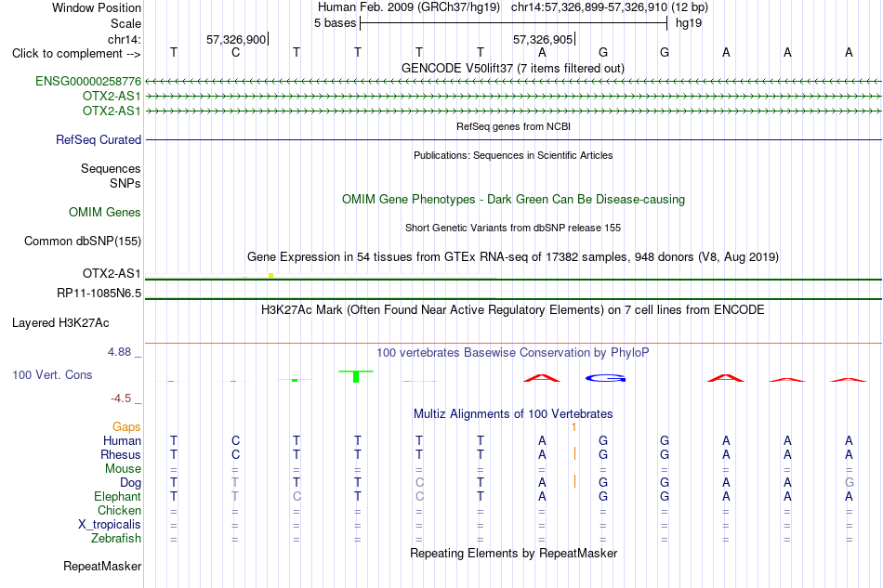Click the orange insertion bar in Rhesus row
883x588 pixels.
point(574,453)
